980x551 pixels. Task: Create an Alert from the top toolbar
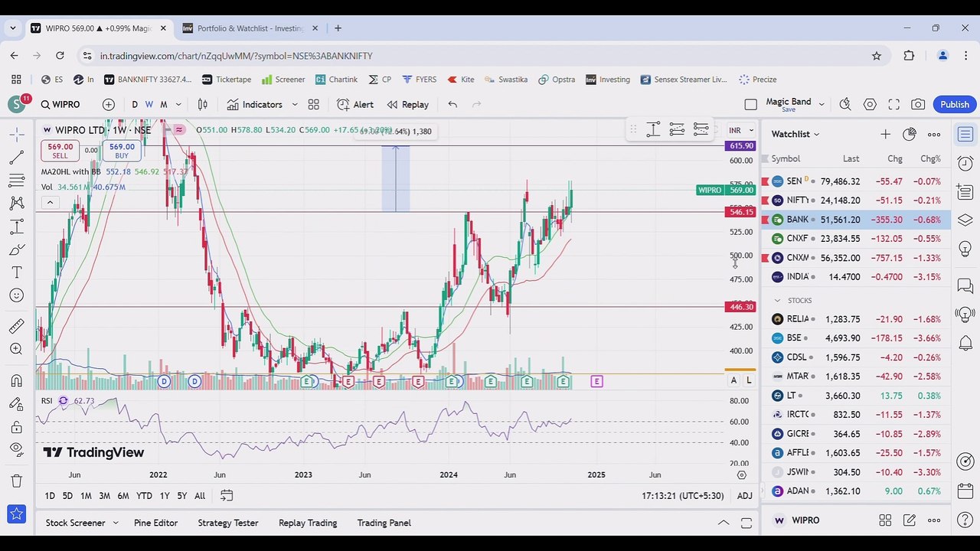pyautogui.click(x=355, y=105)
